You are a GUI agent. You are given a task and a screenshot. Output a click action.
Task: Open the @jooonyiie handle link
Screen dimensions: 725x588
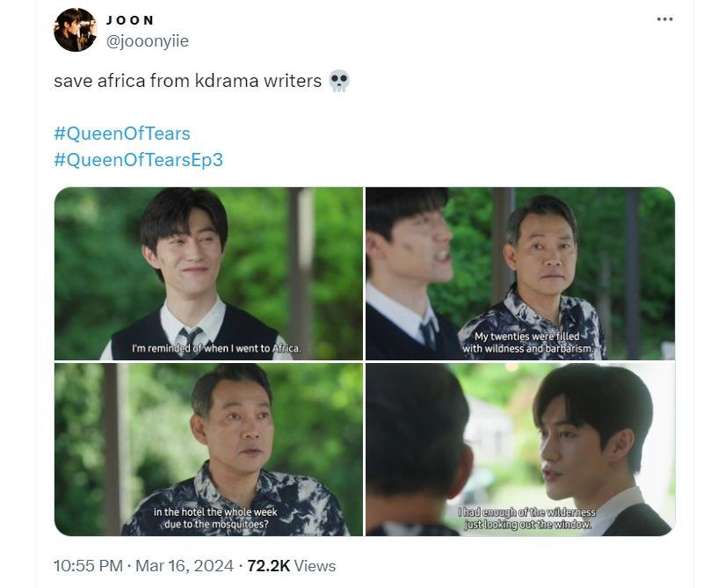coord(148,41)
